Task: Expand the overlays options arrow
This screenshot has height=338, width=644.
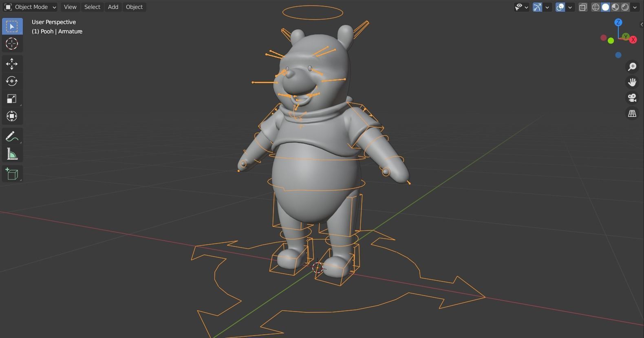Action: (x=570, y=7)
